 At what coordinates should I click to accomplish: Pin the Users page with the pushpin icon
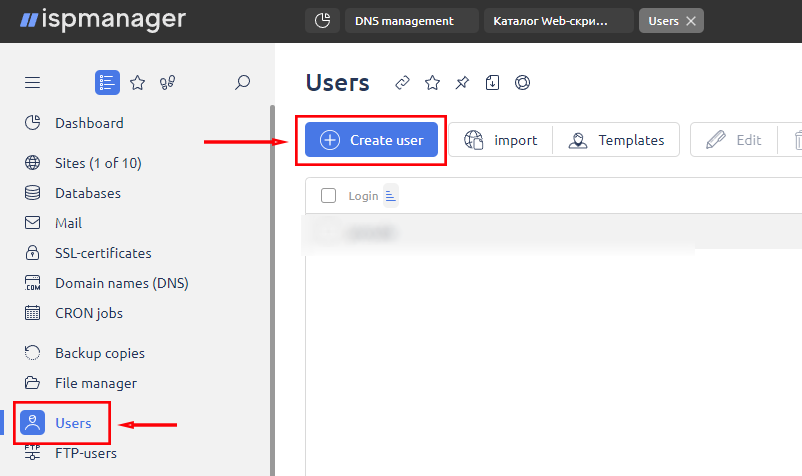point(462,83)
